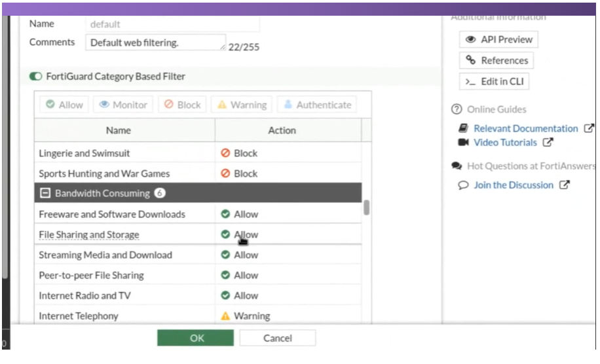
Task: Set selected category to Authenticate in toolbar
Action: coord(317,104)
